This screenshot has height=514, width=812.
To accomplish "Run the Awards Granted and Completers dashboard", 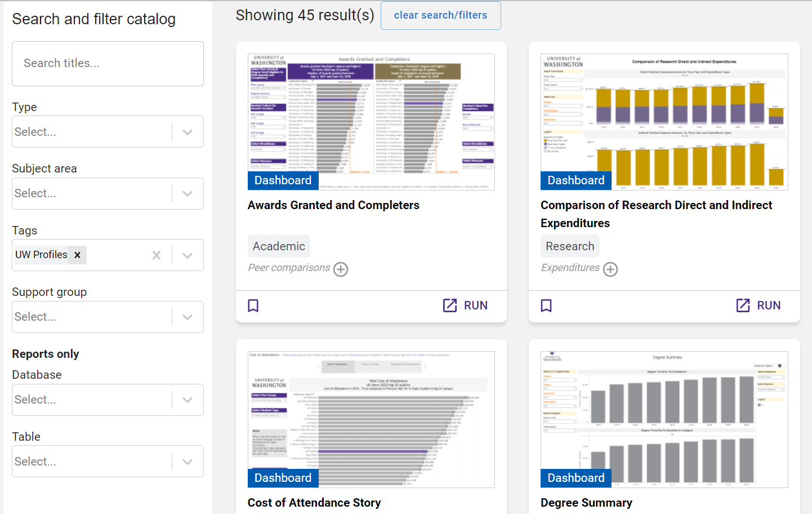I will (x=465, y=305).
